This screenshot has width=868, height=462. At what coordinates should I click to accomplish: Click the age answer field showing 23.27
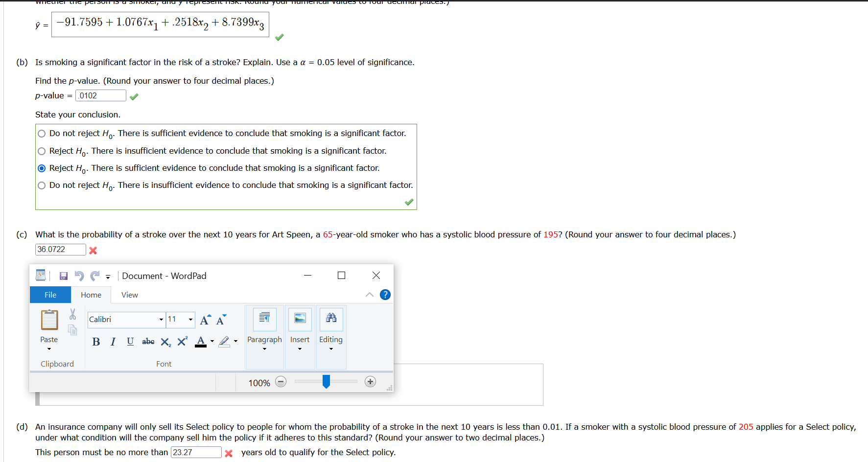click(196, 452)
